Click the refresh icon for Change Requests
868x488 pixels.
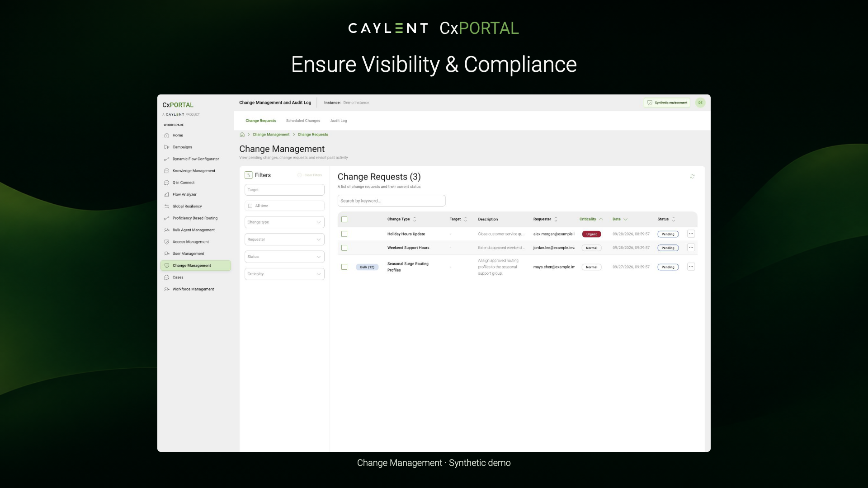tap(692, 177)
